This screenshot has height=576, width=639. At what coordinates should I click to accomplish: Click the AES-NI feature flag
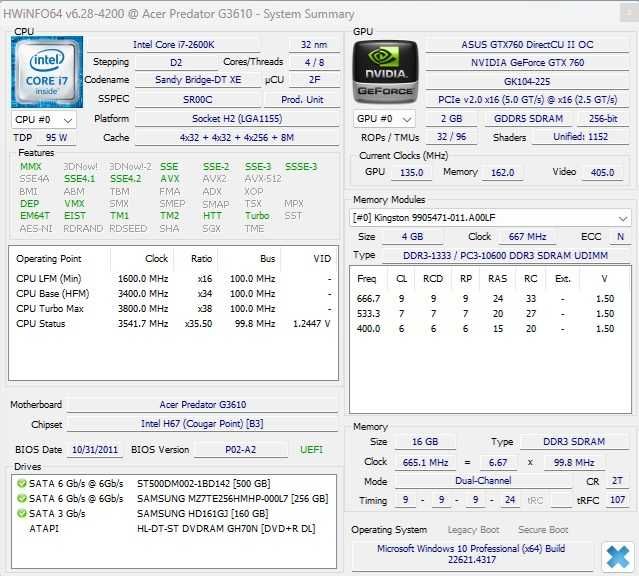(36, 228)
